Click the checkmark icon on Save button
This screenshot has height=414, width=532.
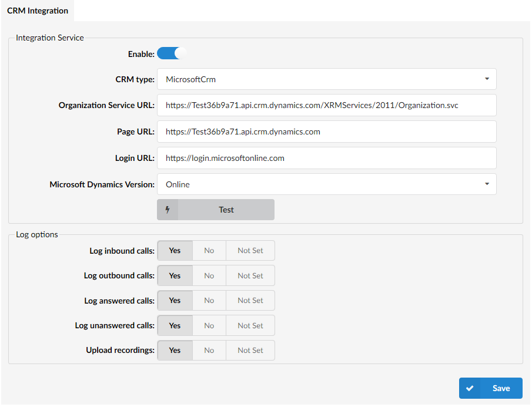[x=470, y=388]
